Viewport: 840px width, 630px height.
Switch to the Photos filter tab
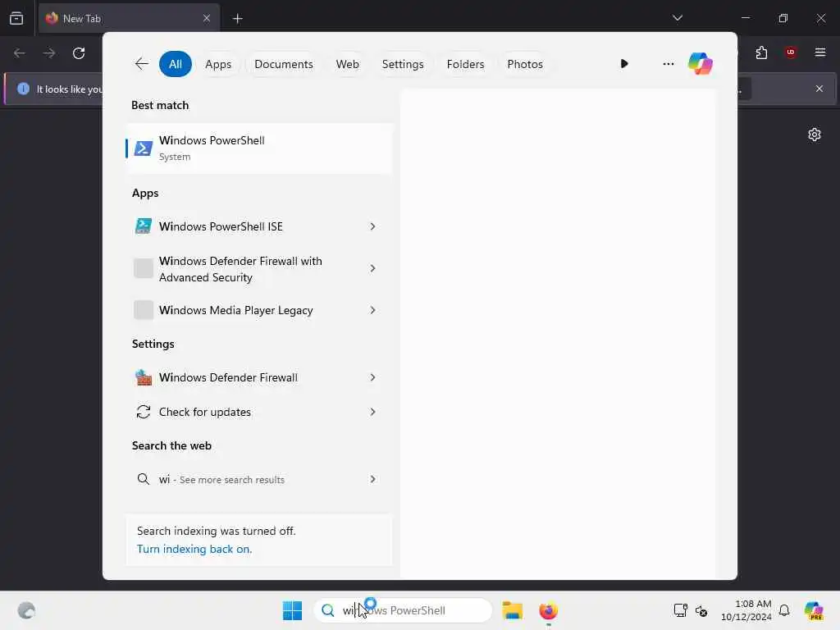(x=524, y=64)
